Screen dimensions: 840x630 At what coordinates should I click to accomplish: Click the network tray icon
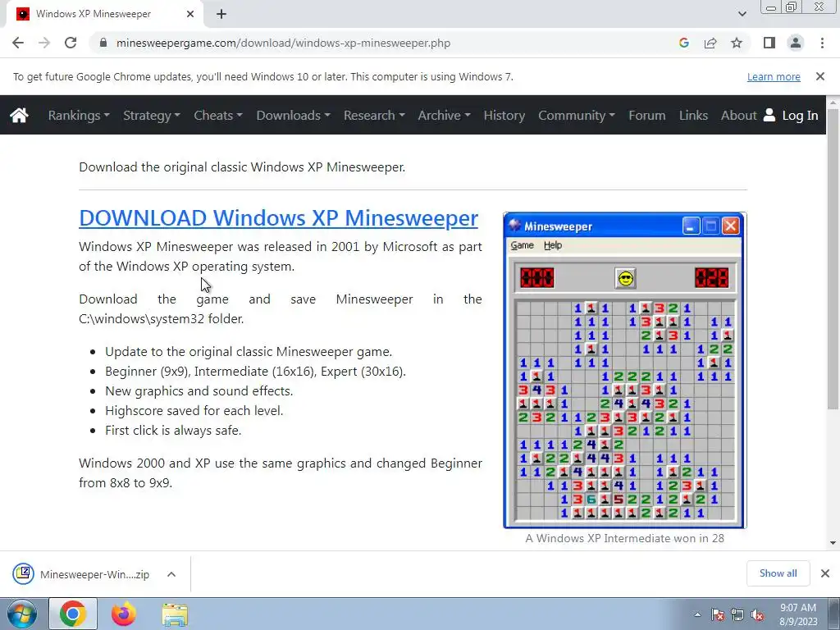click(x=737, y=615)
